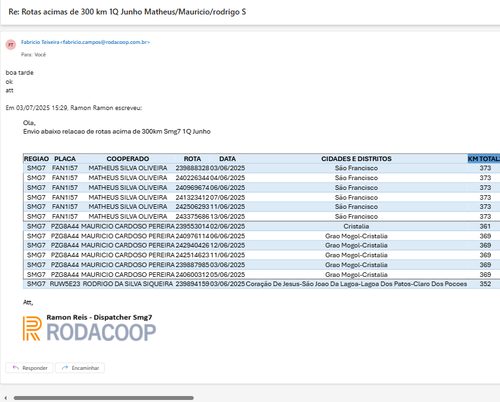Click route number 242514623
The height and width of the screenshot is (402, 500).
tap(192, 255)
